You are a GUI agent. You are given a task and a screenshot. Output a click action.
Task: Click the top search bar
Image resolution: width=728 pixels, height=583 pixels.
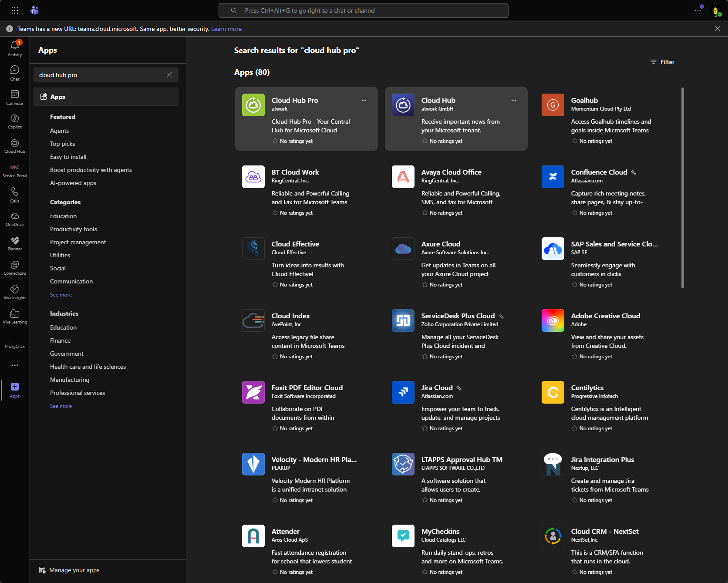(364, 10)
